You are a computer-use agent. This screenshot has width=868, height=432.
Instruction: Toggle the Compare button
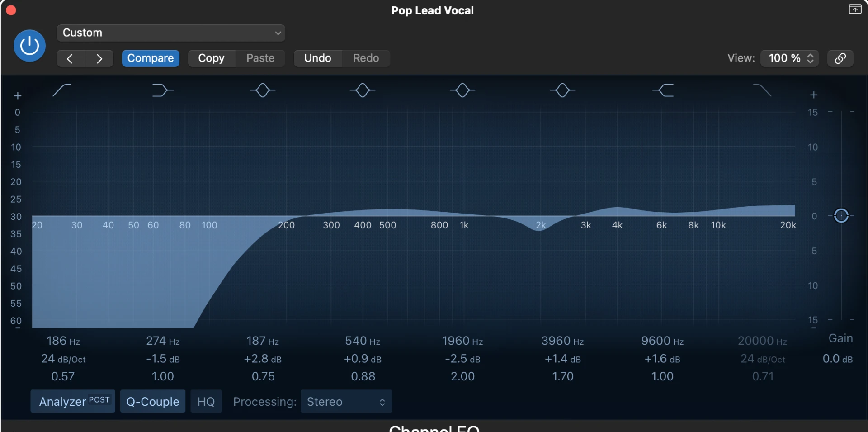tap(151, 58)
